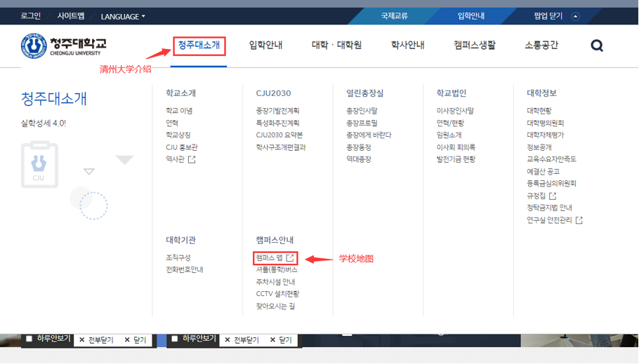Click second 전부닫기 button
Screen dimensions: 639x364
[242, 340]
